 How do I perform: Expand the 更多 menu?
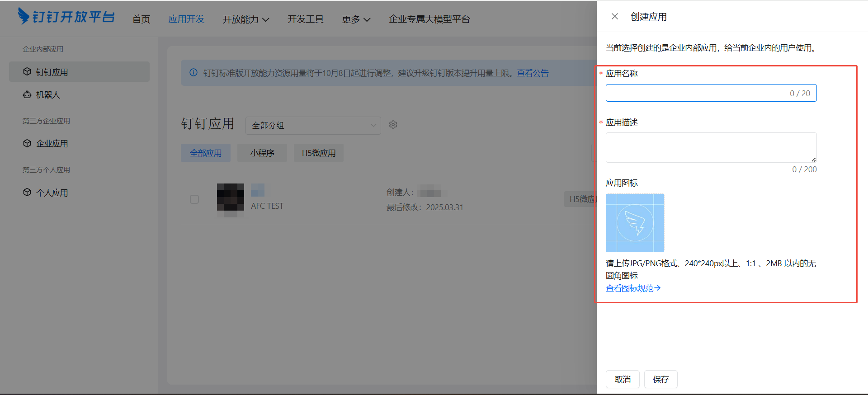click(356, 19)
